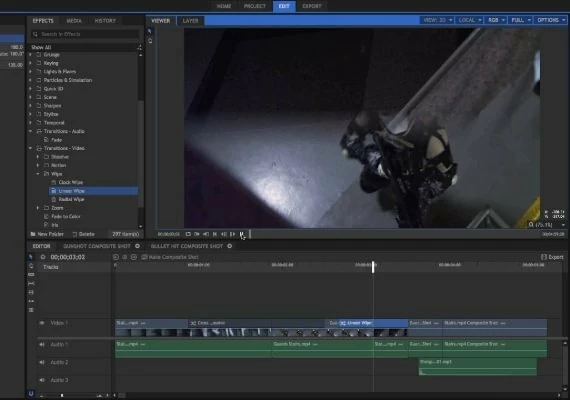Click the New Folder button

pos(47,234)
